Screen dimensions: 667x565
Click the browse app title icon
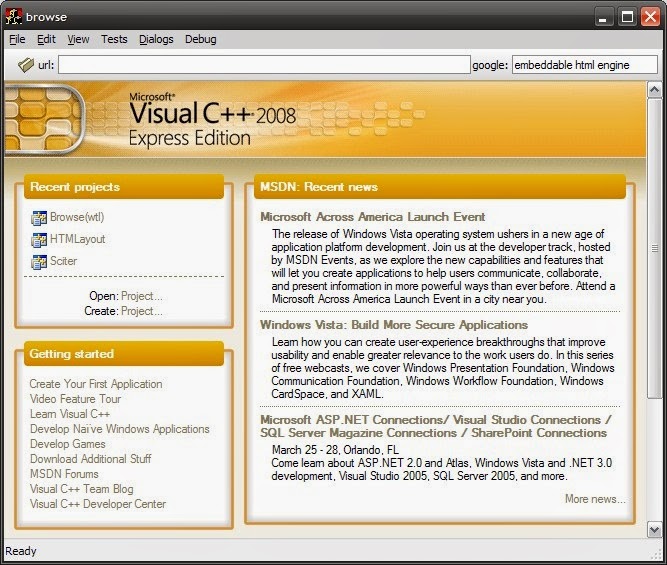[x=13, y=17]
